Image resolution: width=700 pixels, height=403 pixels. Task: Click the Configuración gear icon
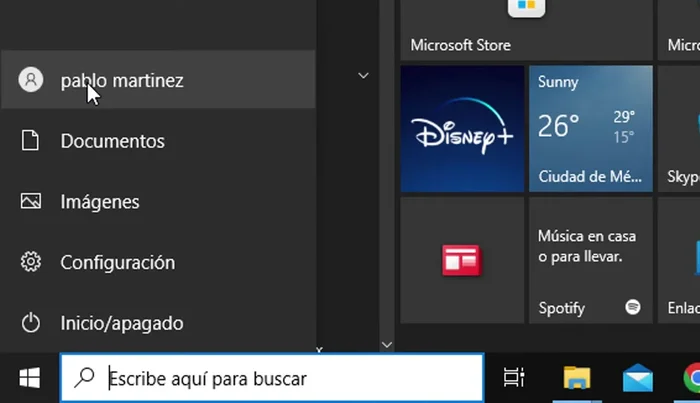click(31, 262)
